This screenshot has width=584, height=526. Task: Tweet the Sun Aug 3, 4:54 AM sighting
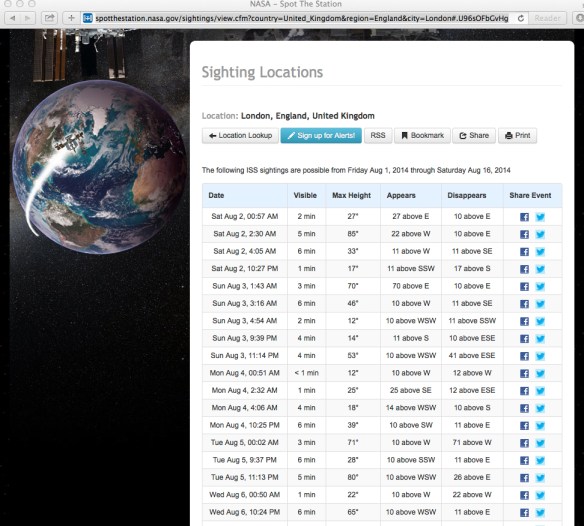pos(540,321)
